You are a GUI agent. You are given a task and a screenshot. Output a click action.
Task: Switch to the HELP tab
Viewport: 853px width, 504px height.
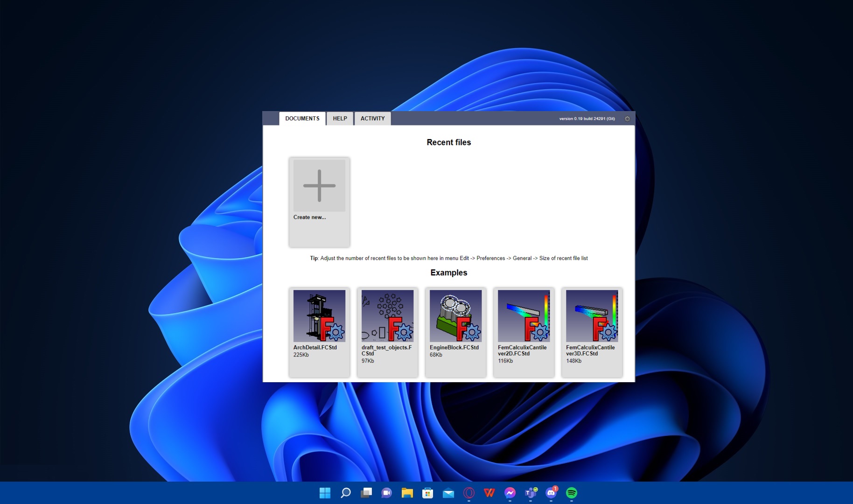click(x=340, y=119)
